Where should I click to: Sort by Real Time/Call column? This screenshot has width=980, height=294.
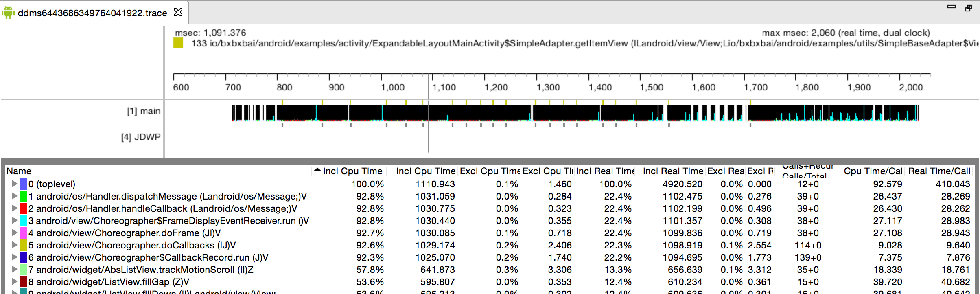[x=939, y=171]
